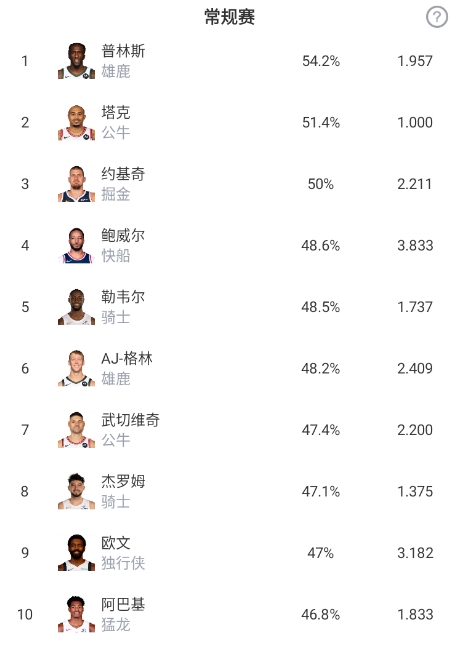Open 欧文 player headshot
This screenshot has height=645, width=461.
point(76,553)
